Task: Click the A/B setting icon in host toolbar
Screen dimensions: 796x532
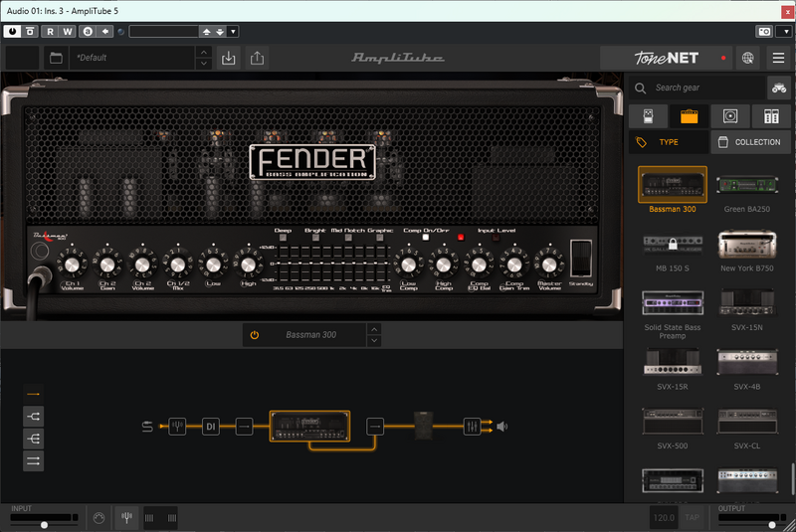Action: pyautogui.click(x=88, y=32)
